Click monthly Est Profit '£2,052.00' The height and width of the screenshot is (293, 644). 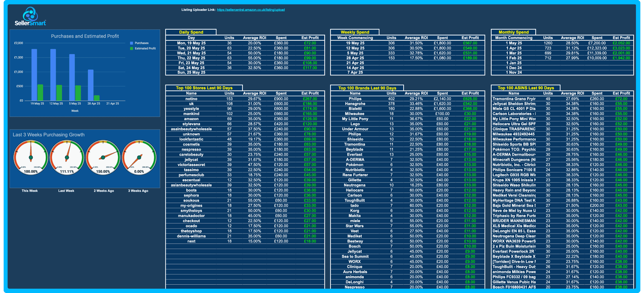coord(621,43)
